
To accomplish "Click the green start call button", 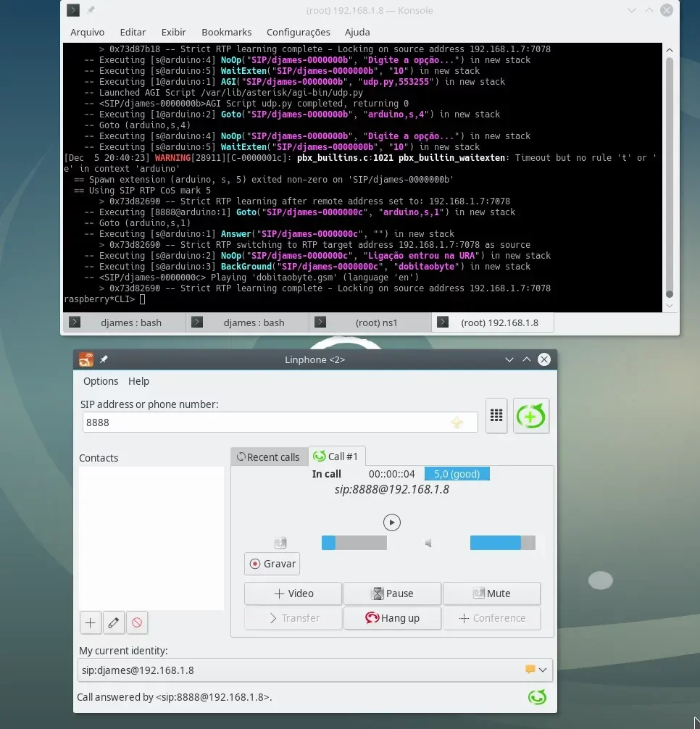I will tap(531, 416).
